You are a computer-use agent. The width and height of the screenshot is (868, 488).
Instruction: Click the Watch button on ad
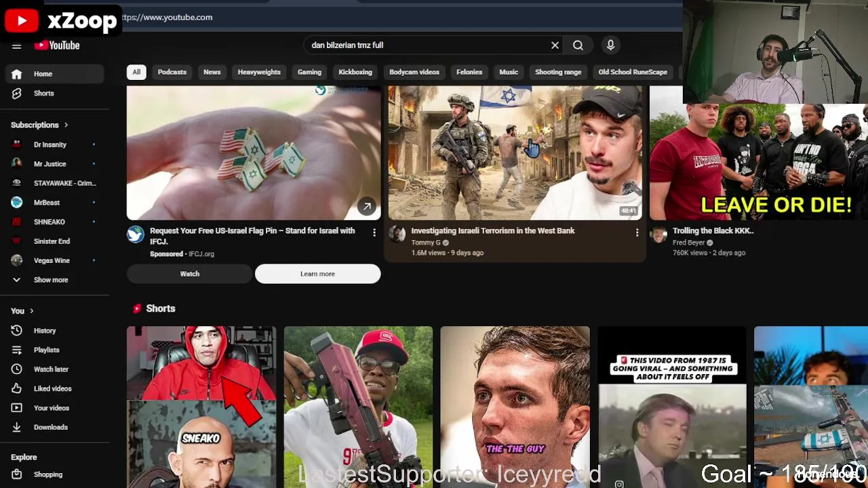tap(190, 274)
